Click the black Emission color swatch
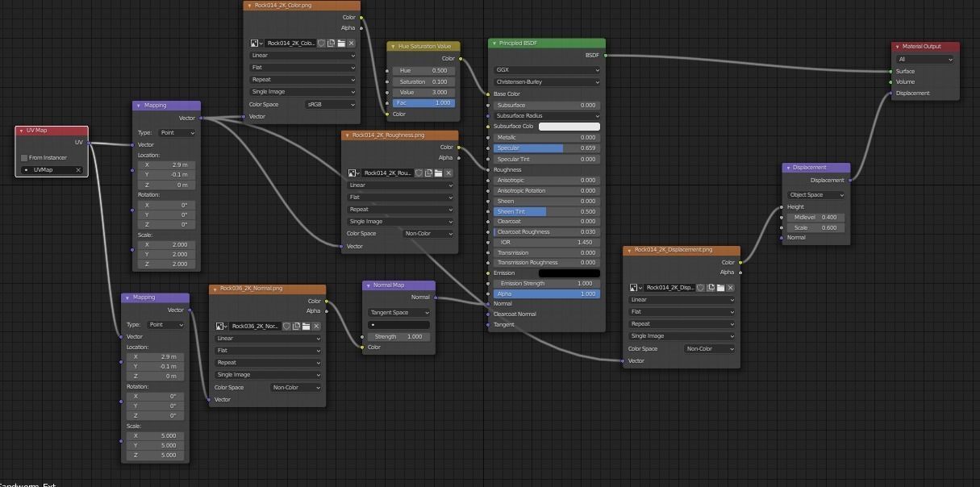The width and height of the screenshot is (980, 487). click(569, 273)
